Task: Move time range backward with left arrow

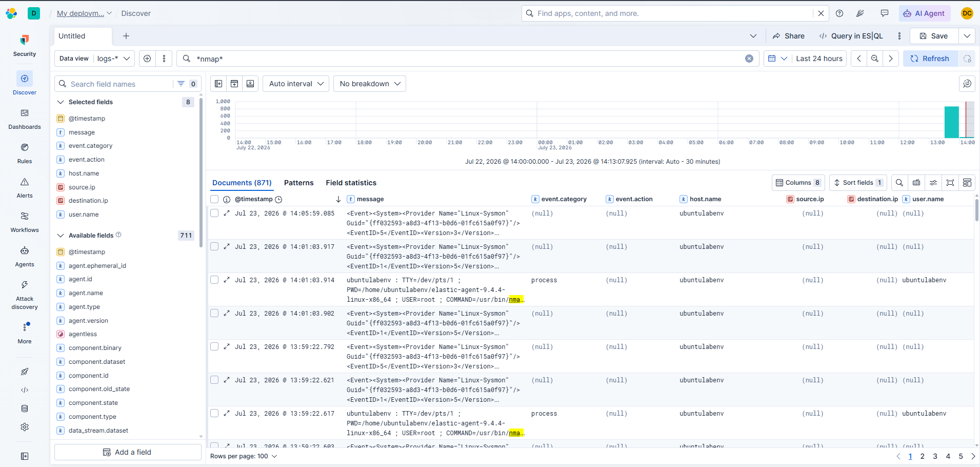Action: coord(859,59)
